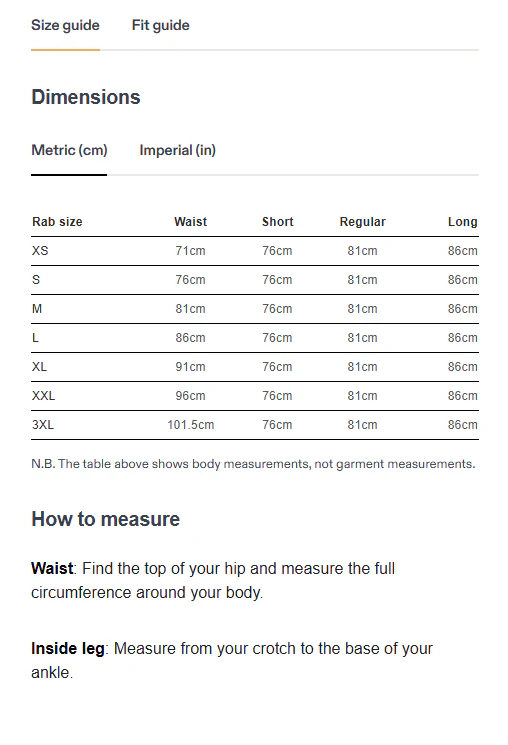Screen dimensions: 508x745
Task: Click the bold Inside leg instruction
Action: (x=68, y=649)
